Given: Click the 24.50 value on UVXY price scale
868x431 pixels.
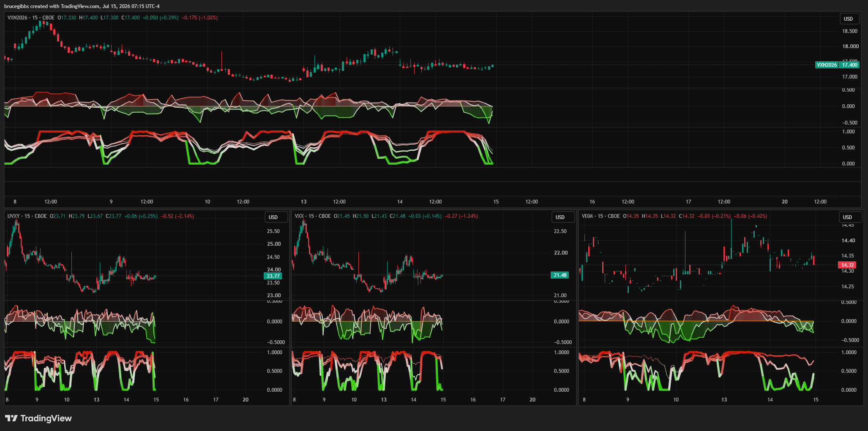Looking at the screenshot, I should click(274, 257).
